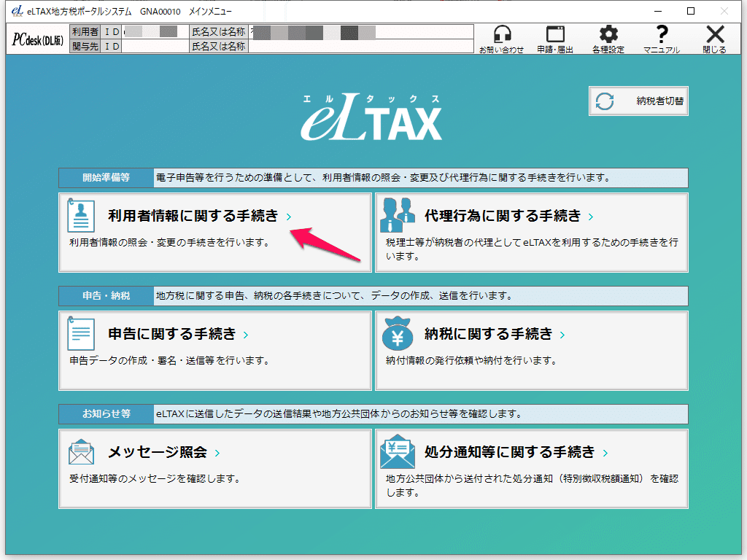Click the PCdesk(DL版) logo
This screenshot has width=747, height=560.
[38, 39]
